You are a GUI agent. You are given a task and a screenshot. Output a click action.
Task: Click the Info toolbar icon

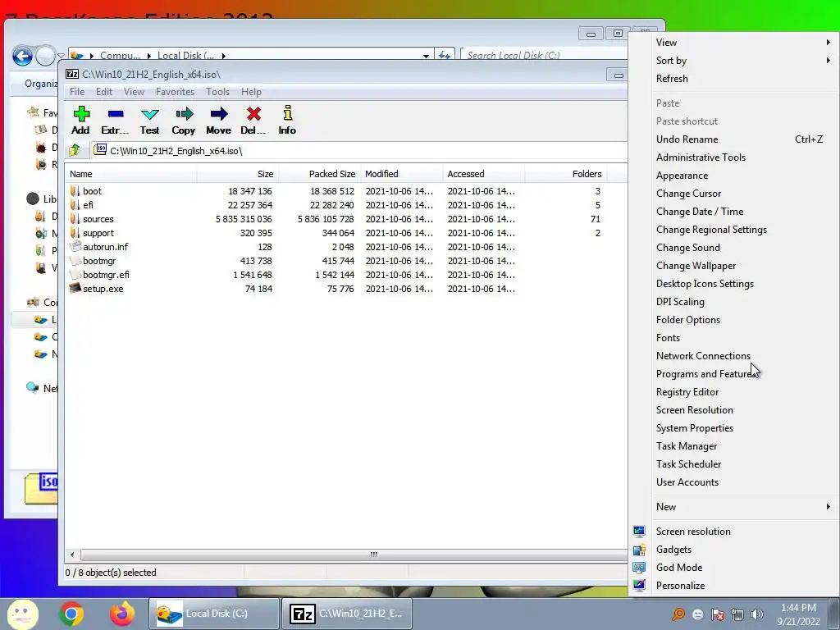coord(288,112)
